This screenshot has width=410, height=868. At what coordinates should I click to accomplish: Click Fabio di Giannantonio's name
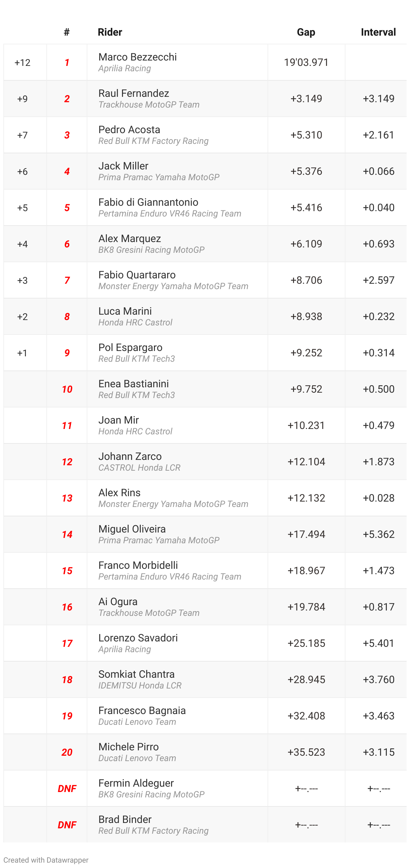click(148, 202)
